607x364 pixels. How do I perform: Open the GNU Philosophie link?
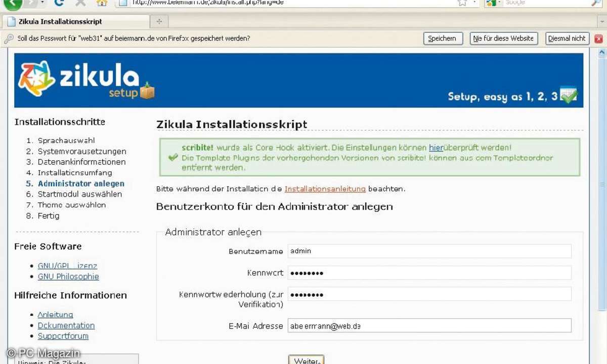pos(68,277)
